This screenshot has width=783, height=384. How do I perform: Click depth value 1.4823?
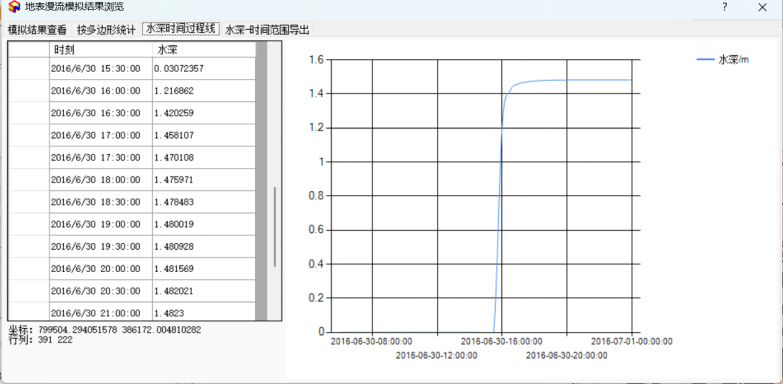click(x=204, y=312)
